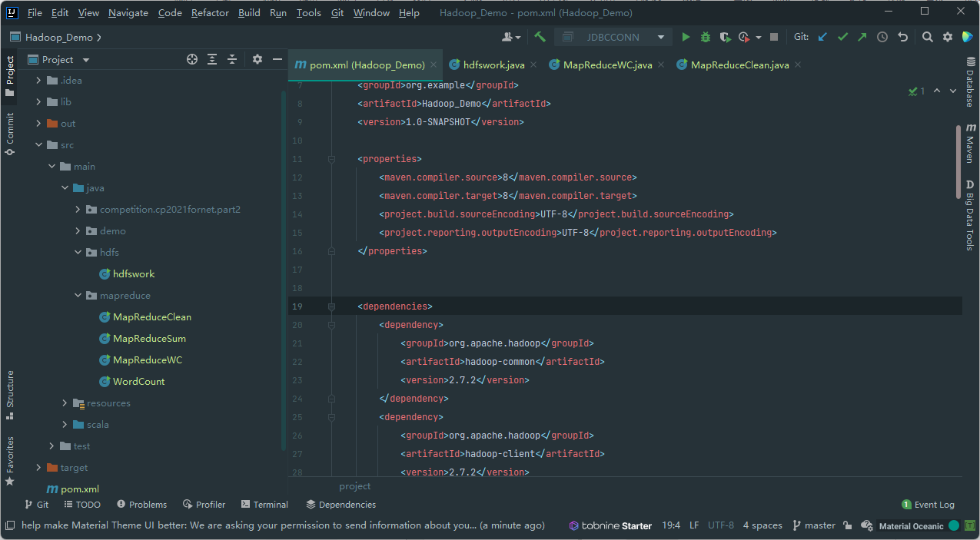980x540 pixels.
Task: Collapse all in Project panel
Action: tap(232, 59)
